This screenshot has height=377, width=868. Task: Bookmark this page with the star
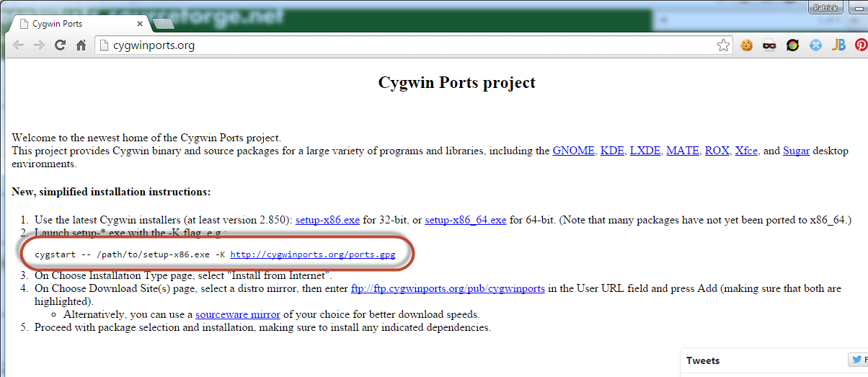724,45
